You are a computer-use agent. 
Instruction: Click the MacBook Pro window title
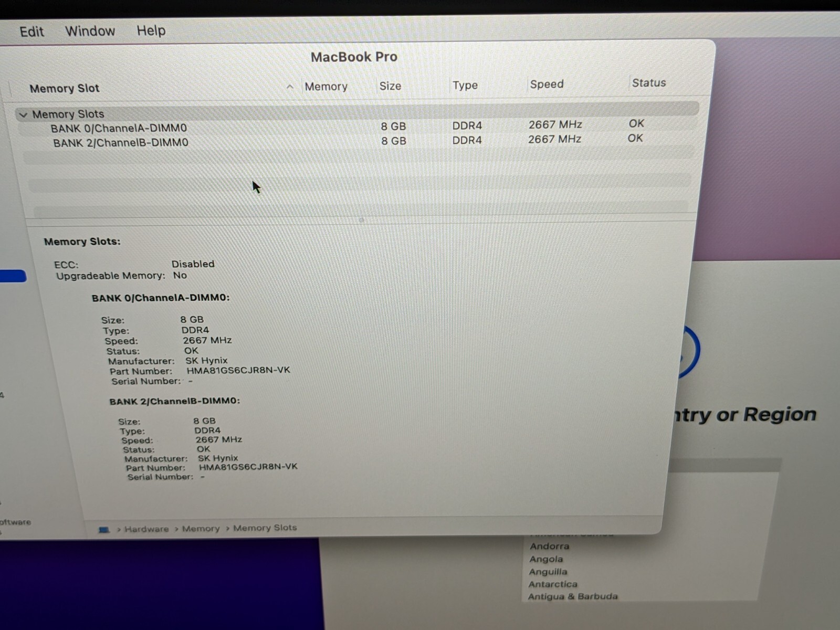pos(354,57)
